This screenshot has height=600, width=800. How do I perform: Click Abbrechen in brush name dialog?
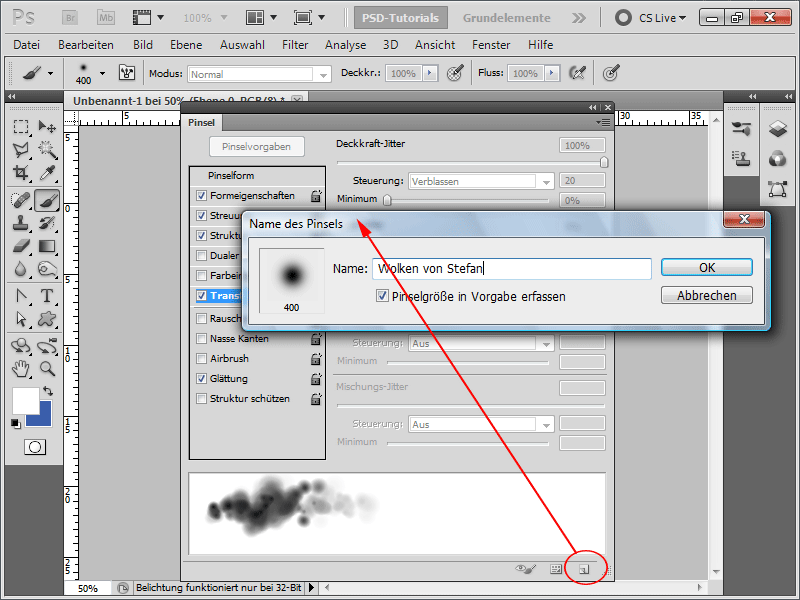tap(707, 295)
